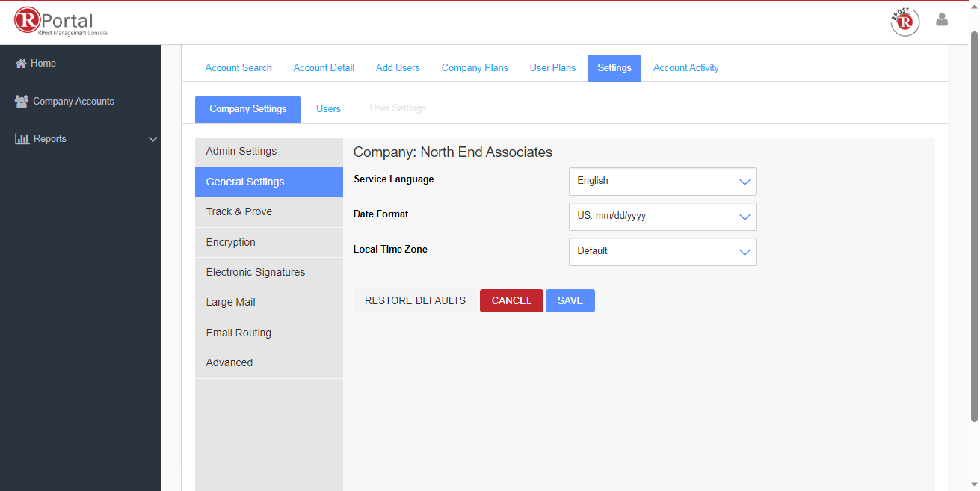Expand the Reports sidebar chevron
The image size is (980, 491).
click(152, 139)
